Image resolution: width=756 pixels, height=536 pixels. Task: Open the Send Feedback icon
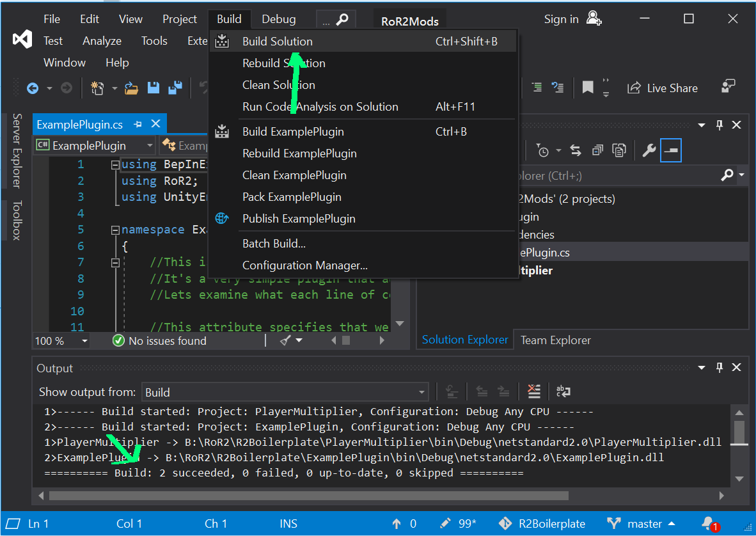[728, 87]
